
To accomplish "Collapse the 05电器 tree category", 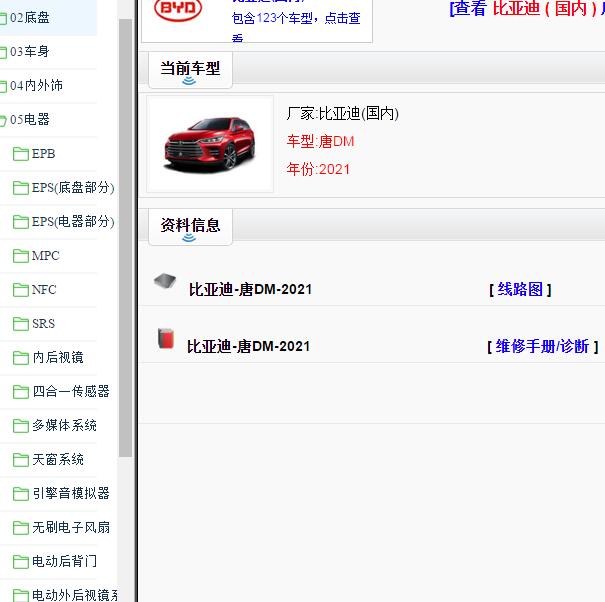I will click(x=30, y=120).
